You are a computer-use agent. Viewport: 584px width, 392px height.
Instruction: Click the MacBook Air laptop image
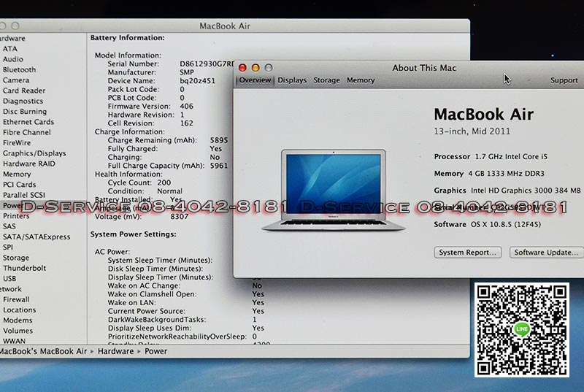(x=334, y=191)
